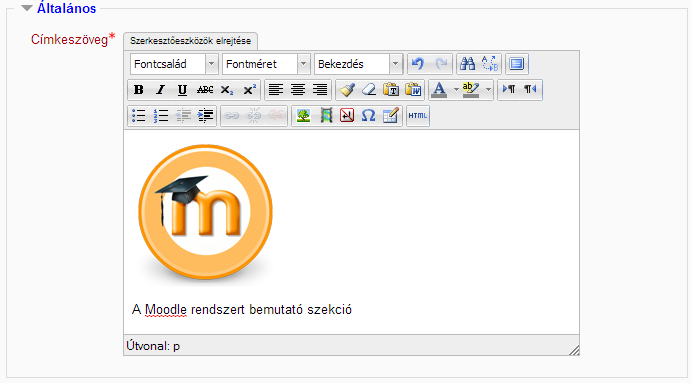Click the undo icon
Image resolution: width=691 pixels, height=383 pixels.
click(418, 64)
